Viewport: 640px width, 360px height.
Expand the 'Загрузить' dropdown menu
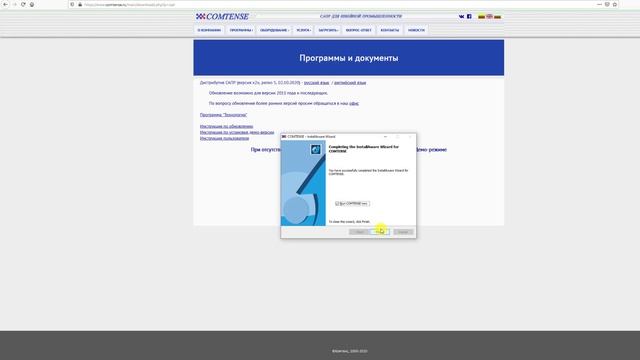click(x=328, y=30)
